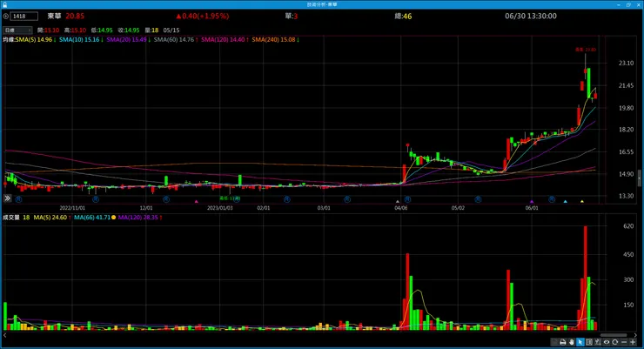Click the month marker between 11/01 and 12/01
The height and width of the screenshot is (349, 644).
click(x=96, y=199)
